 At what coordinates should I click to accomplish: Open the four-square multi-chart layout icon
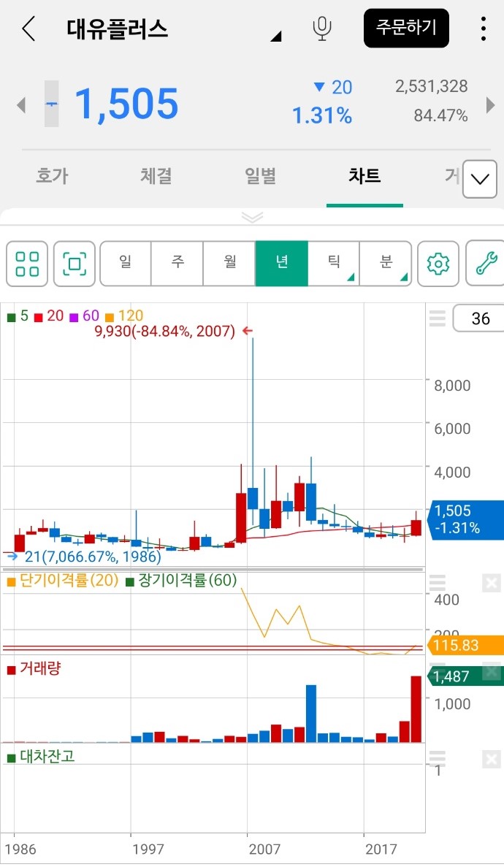pos(27,264)
